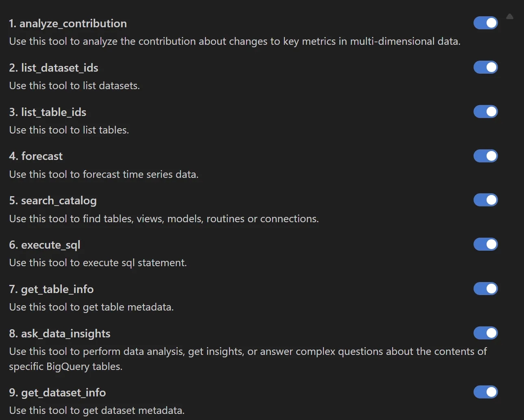The image size is (524, 420).
Task: Select the search_catalog tool name
Action: pyautogui.click(x=53, y=200)
